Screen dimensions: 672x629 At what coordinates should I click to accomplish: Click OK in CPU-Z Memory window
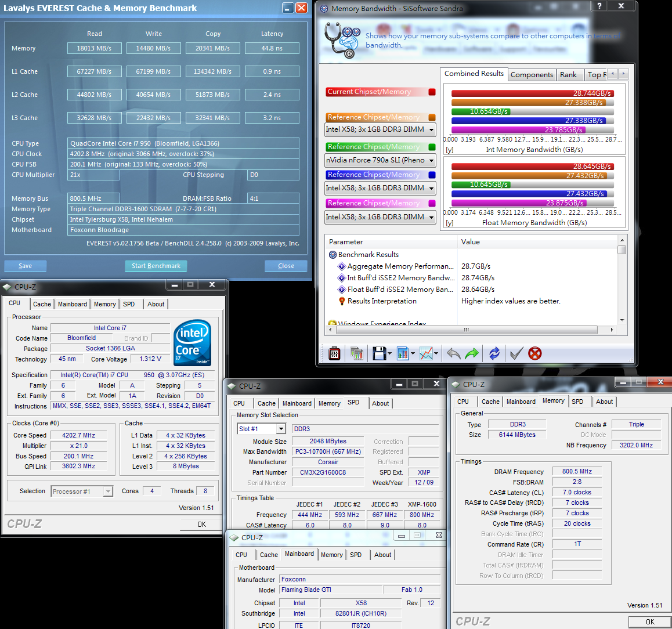point(650,621)
